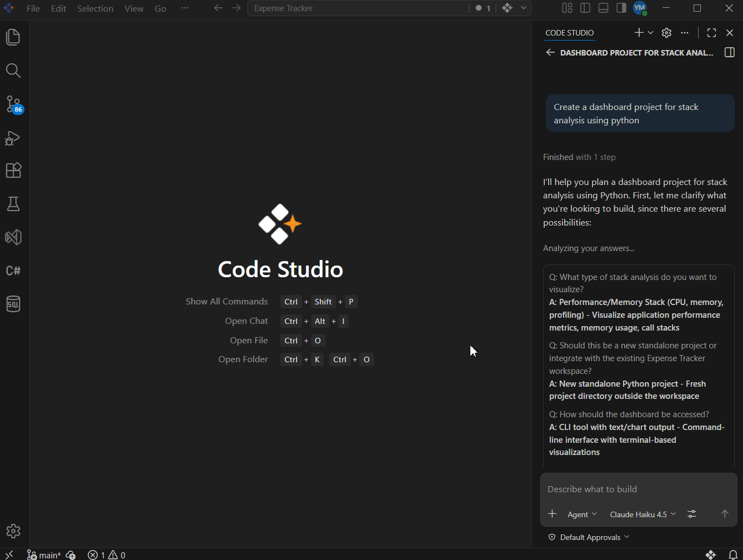743x560 pixels.
Task: Toggle the primary sidebar layout icon
Action: pos(585,8)
